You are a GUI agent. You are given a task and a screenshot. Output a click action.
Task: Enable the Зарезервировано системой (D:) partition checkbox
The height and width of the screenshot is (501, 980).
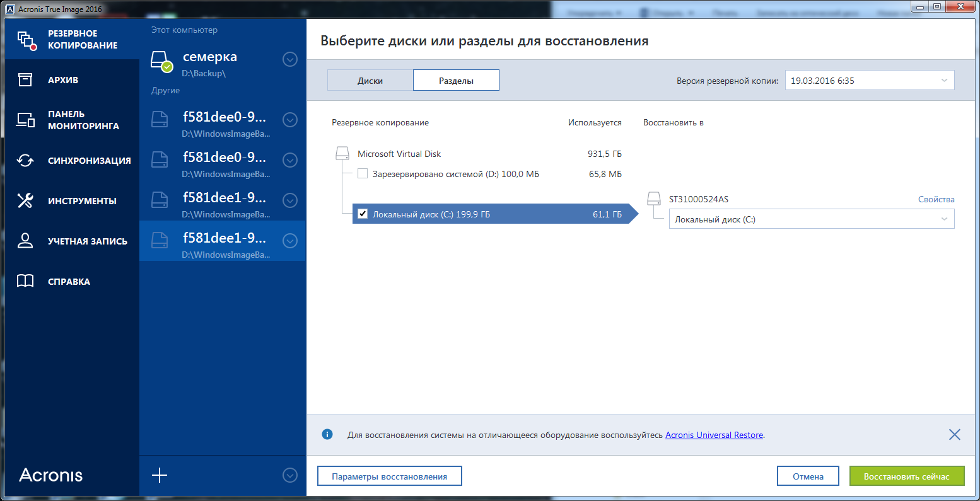pyautogui.click(x=363, y=174)
